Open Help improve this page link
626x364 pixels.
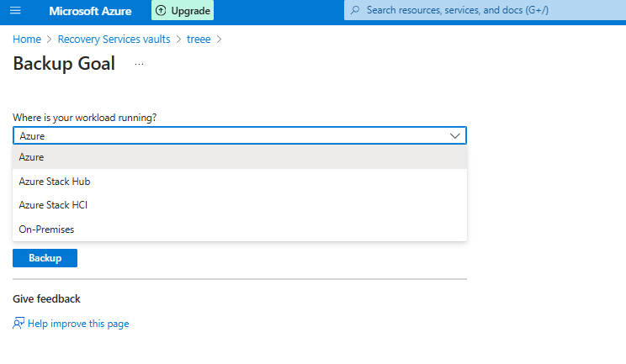78,324
